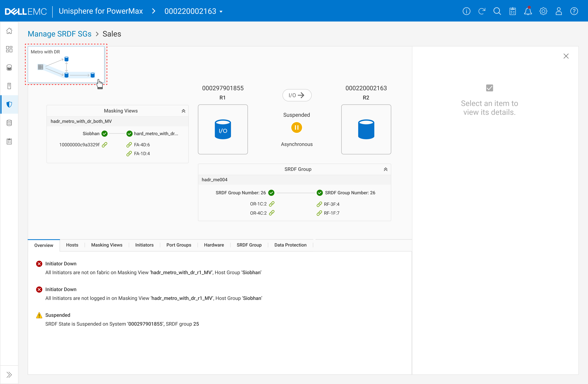Open the search magnifier icon
This screenshot has height=384, width=588.
pyautogui.click(x=497, y=11)
